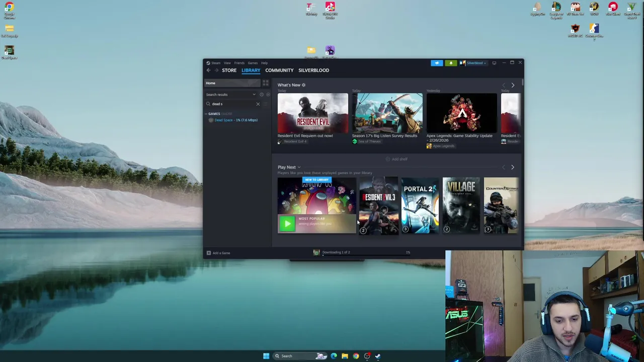This screenshot has width=644, height=362.
Task: Open Microsoft Edge from taskbar
Action: click(334, 356)
